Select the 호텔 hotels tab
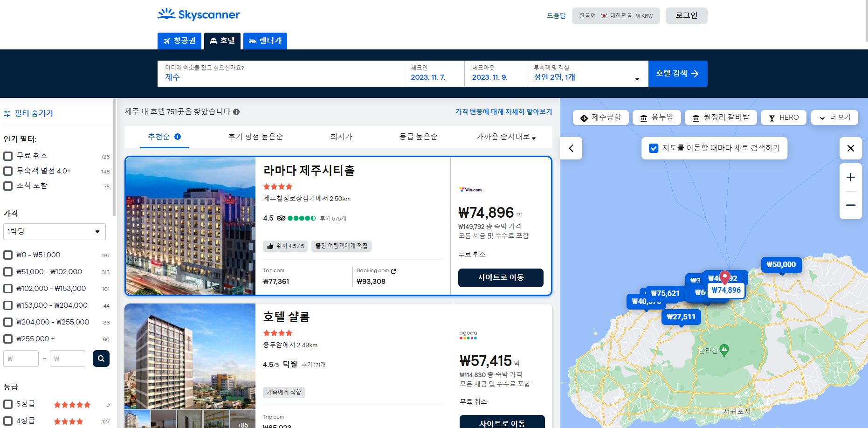 coord(222,41)
